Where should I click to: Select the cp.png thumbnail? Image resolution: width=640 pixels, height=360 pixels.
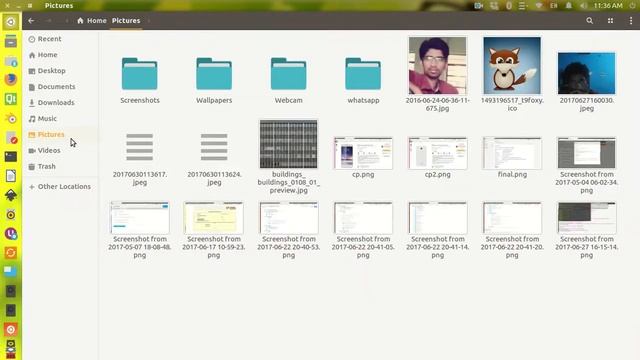tap(363, 153)
